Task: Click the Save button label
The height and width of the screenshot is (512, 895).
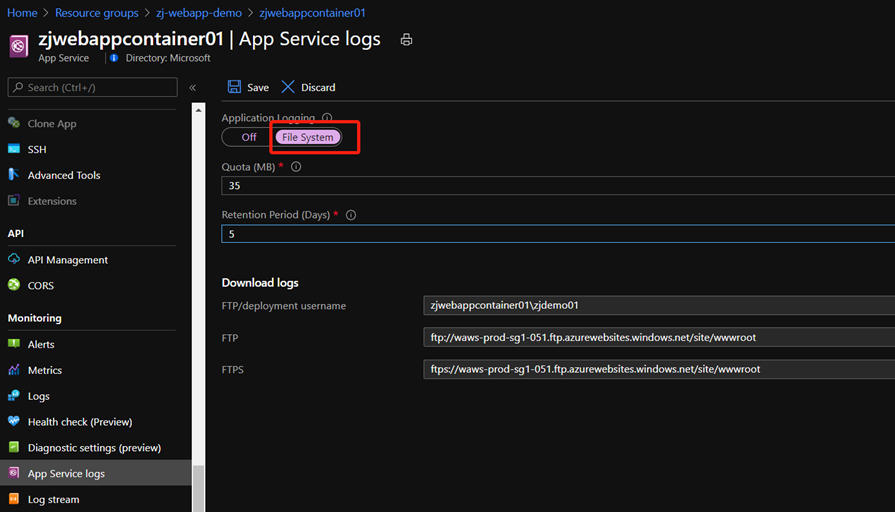Action: pyautogui.click(x=258, y=87)
